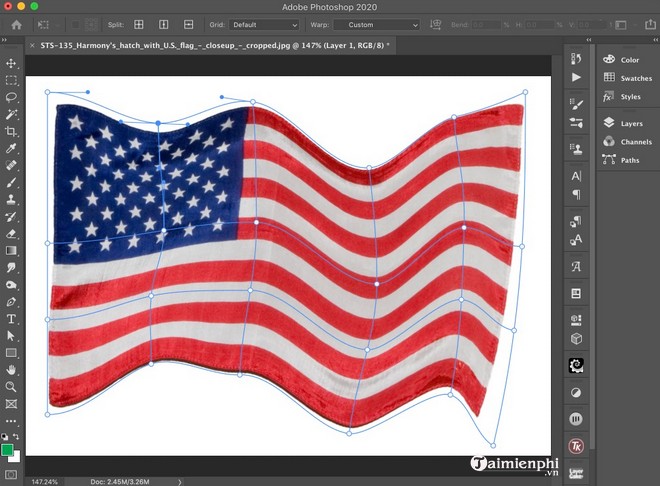Open the History panel icon

[576, 58]
